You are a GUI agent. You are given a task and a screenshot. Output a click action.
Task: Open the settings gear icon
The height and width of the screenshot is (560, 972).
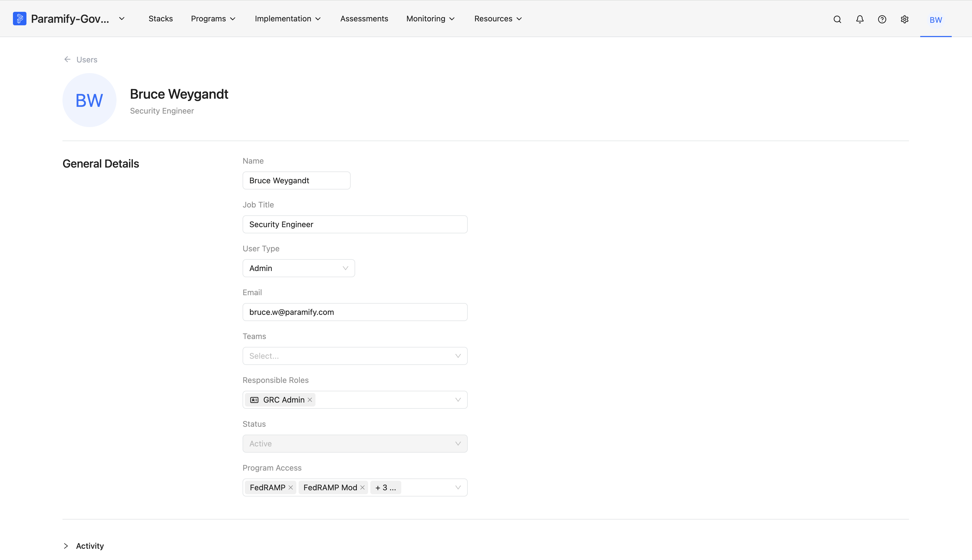tap(905, 19)
